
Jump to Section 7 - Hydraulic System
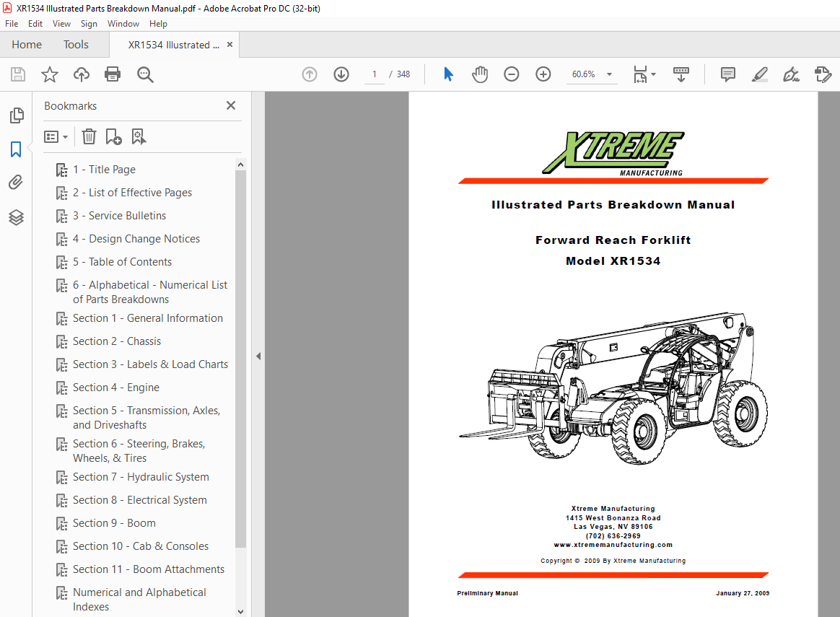point(141,477)
